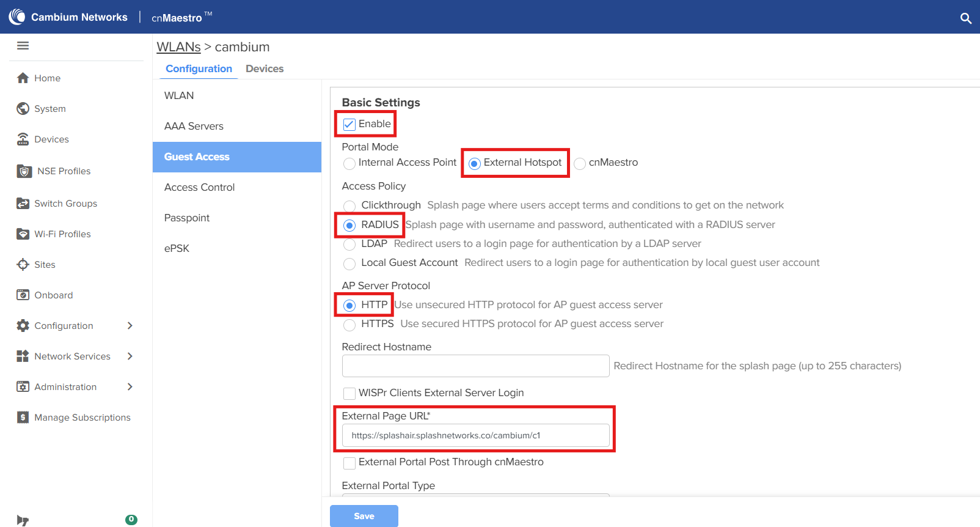Open the Access Control section
This screenshot has height=527, width=980.
coord(237,187)
